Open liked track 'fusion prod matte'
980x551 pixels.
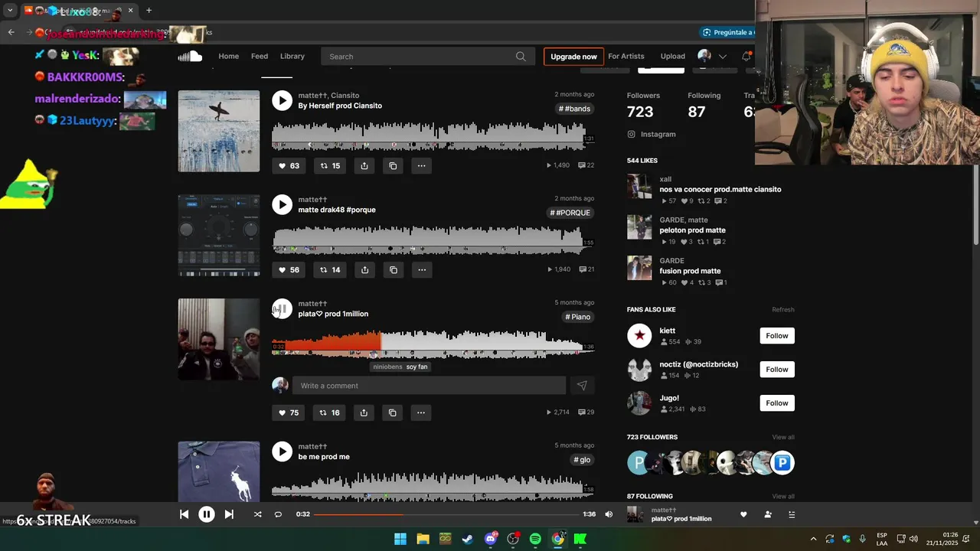[690, 271]
